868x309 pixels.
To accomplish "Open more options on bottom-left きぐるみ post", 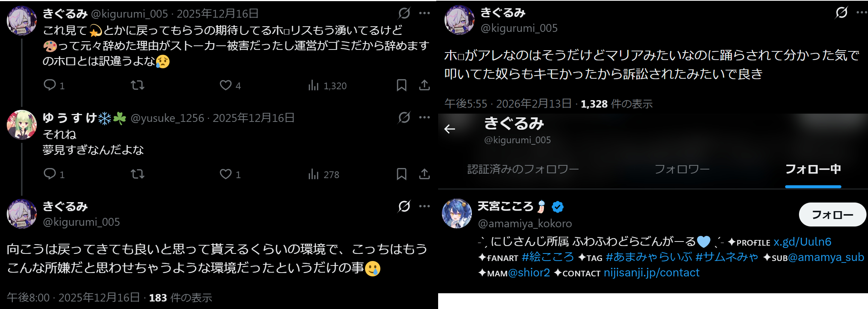I will coord(425,206).
